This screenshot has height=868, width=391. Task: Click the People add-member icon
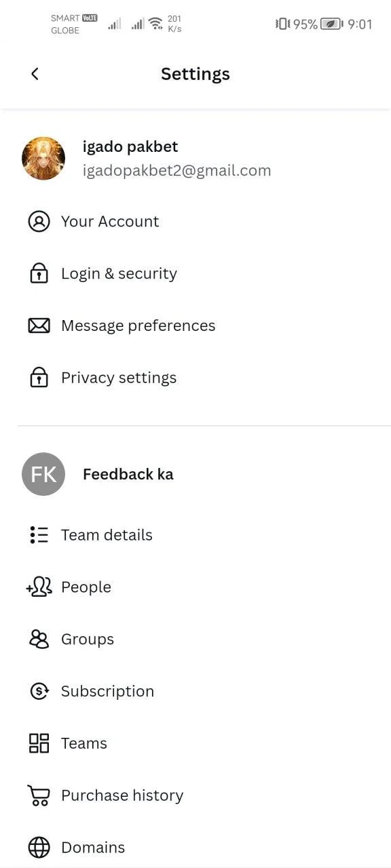tap(39, 587)
